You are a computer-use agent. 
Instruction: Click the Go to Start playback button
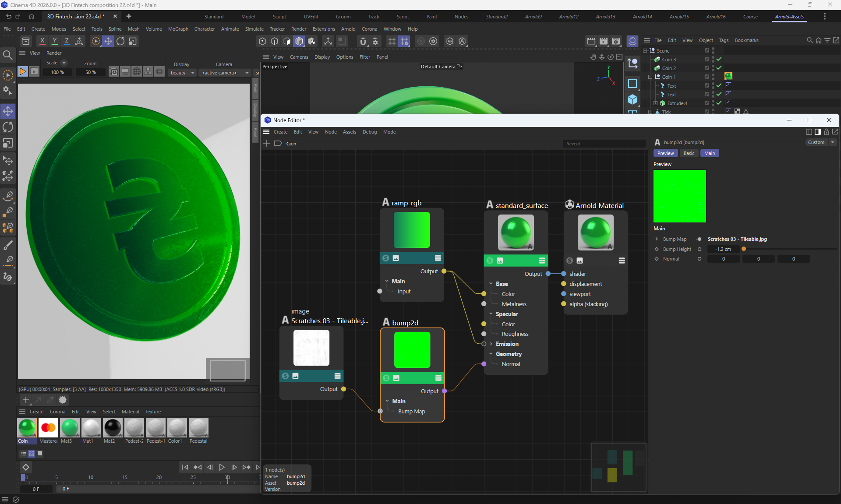tap(185, 467)
